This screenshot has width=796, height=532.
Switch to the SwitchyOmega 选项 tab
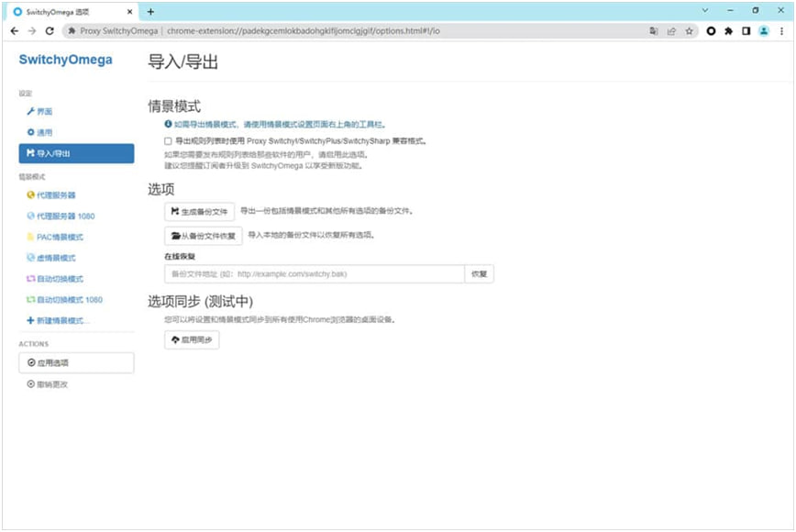click(x=64, y=11)
